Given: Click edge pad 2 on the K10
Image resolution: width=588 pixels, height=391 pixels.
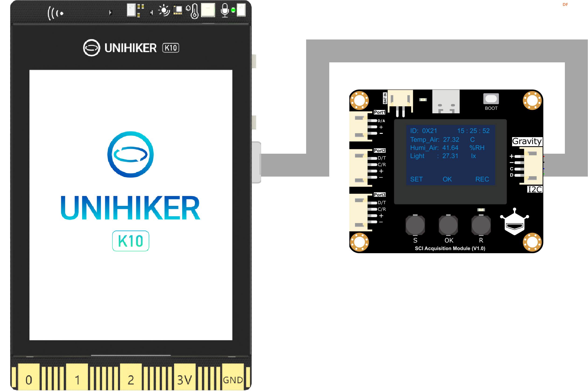Looking at the screenshot, I should tap(131, 377).
